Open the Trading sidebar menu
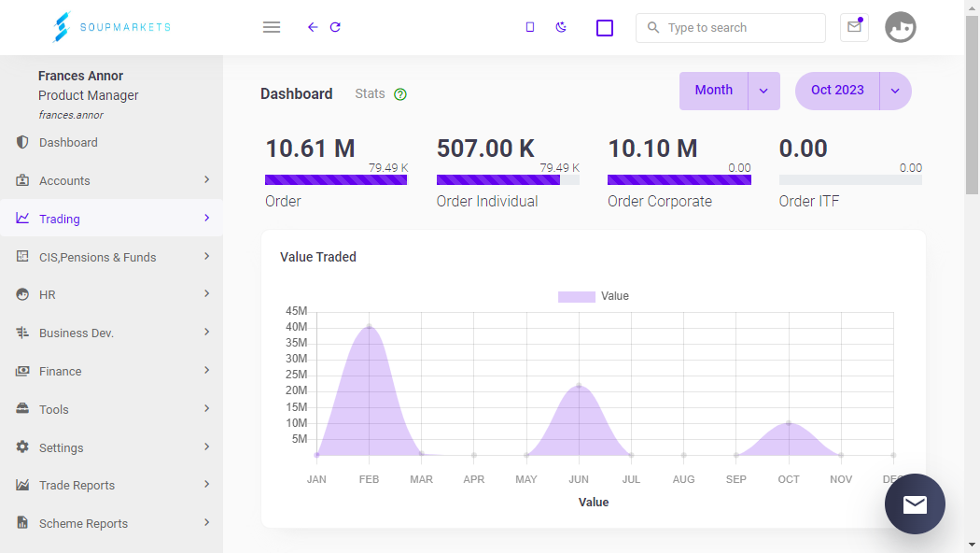This screenshot has height=553, width=980. click(x=111, y=219)
